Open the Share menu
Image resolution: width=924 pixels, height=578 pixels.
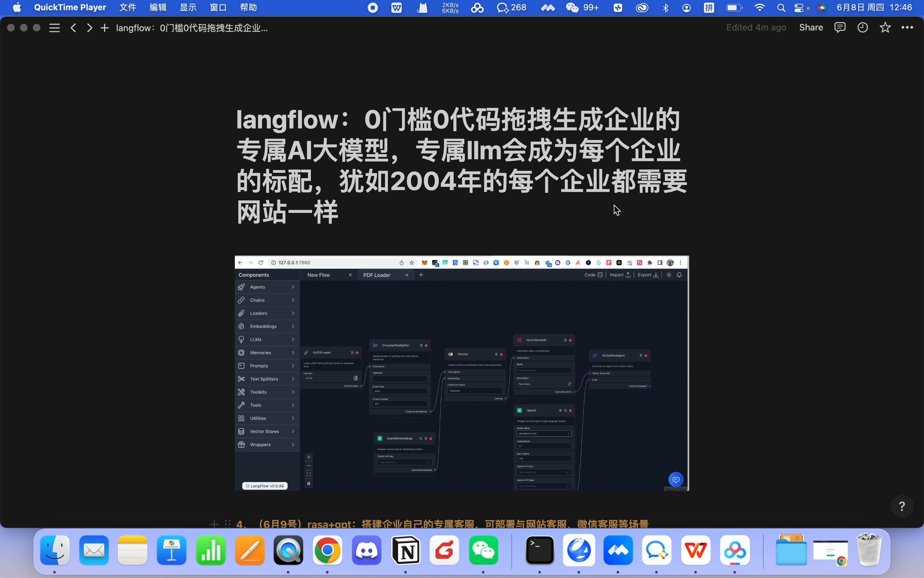(811, 28)
